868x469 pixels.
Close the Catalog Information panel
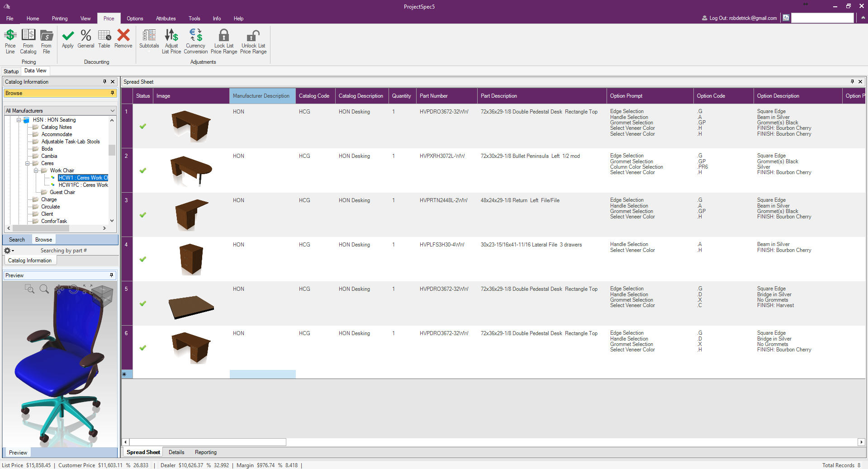tap(113, 82)
